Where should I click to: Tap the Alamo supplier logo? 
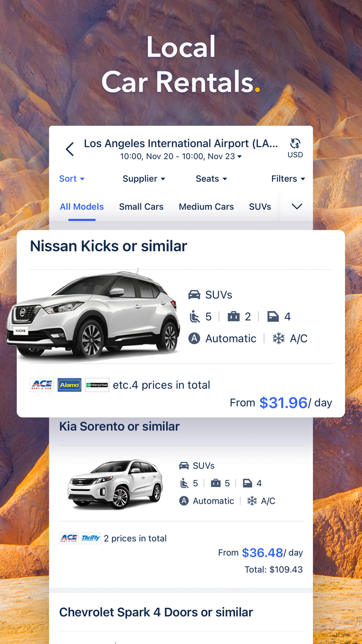coord(69,385)
